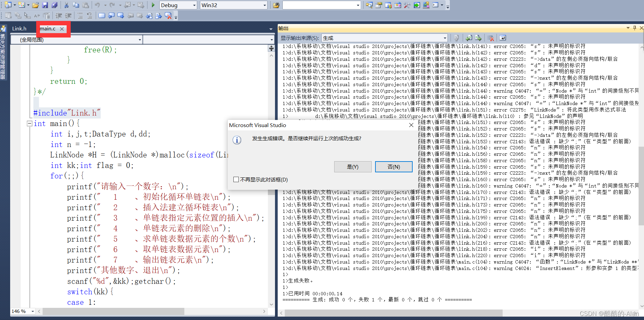Open Solution Explorer toolbar icon
This screenshot has width=644, height=320.
[x=369, y=5]
